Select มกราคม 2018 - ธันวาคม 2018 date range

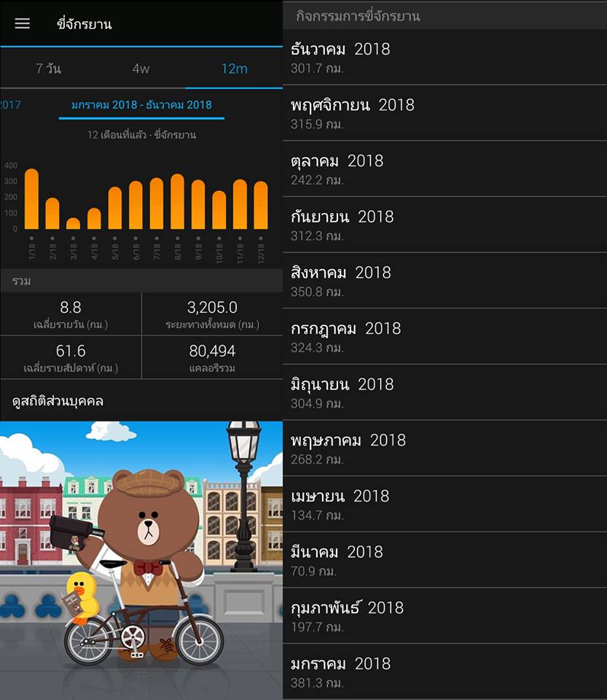(x=141, y=105)
